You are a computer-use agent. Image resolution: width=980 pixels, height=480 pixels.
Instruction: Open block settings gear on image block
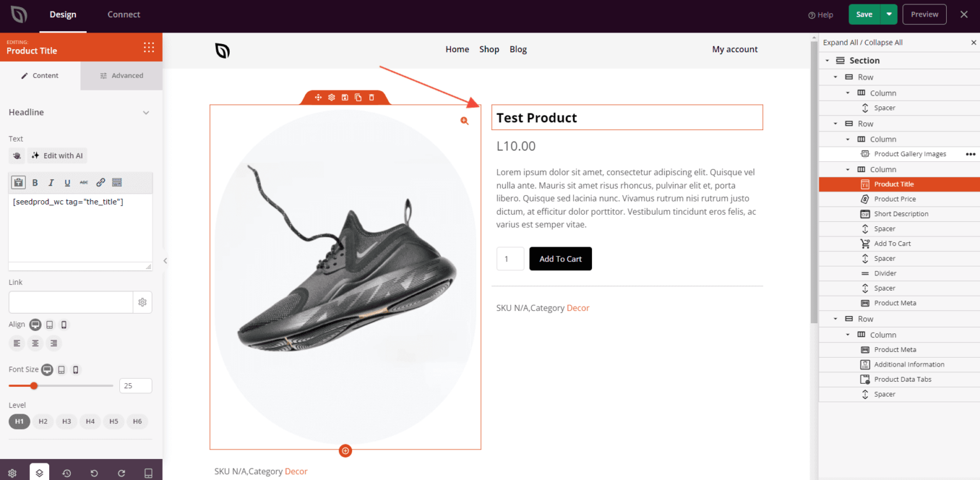pos(331,98)
